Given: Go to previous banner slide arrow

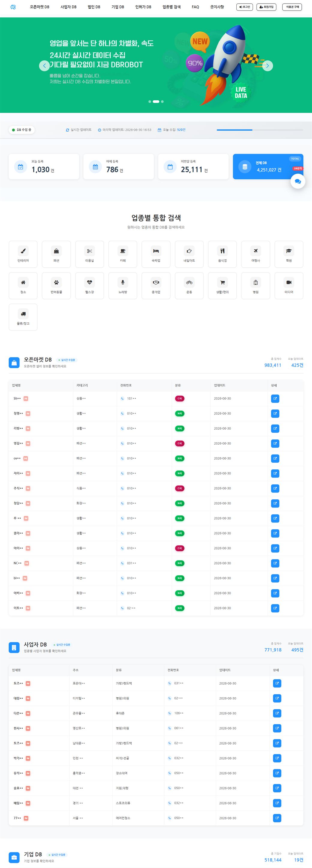Looking at the screenshot, I should click(44, 65).
